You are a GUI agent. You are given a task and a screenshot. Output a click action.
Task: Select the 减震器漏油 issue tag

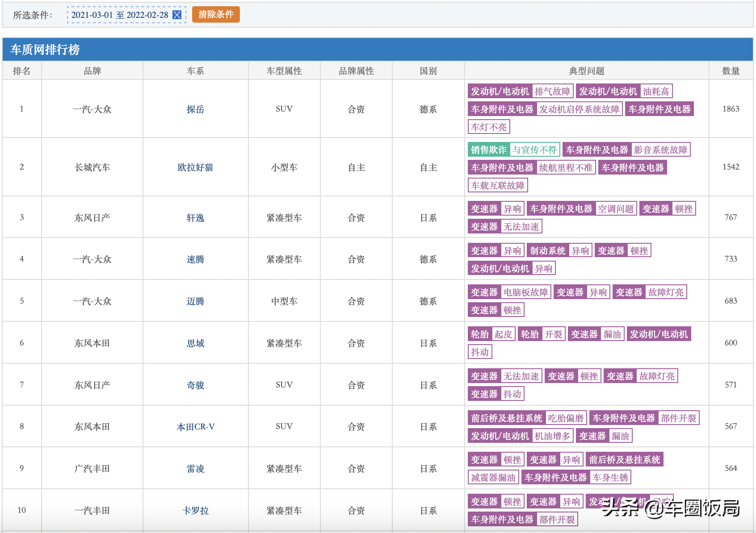[x=493, y=478]
